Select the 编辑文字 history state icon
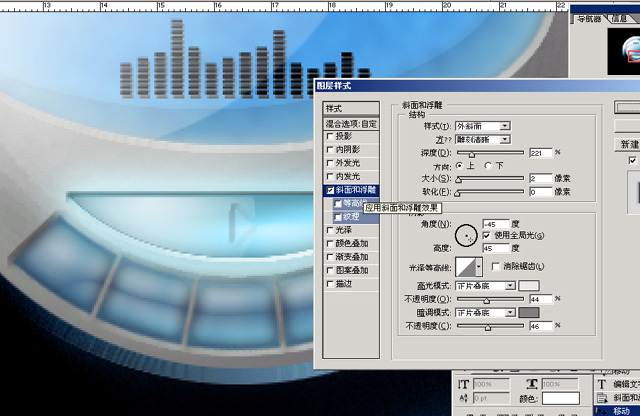The height and width of the screenshot is (416, 640). tap(602, 384)
